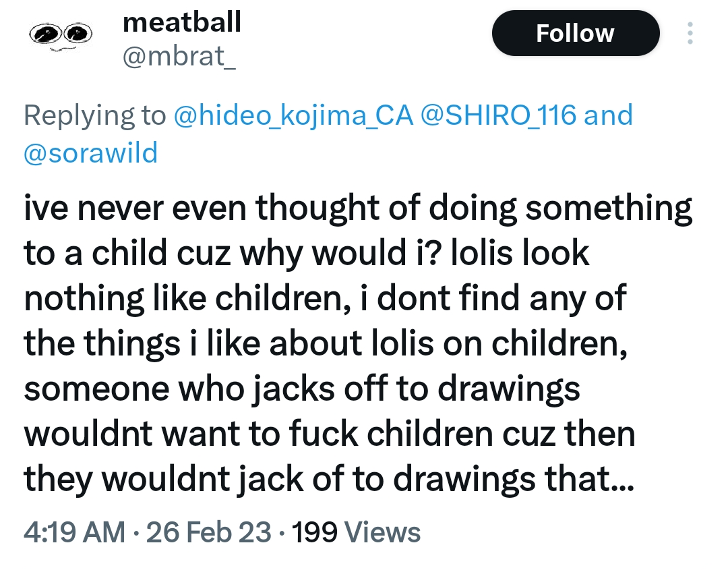Click the 199 view count number

(x=314, y=532)
